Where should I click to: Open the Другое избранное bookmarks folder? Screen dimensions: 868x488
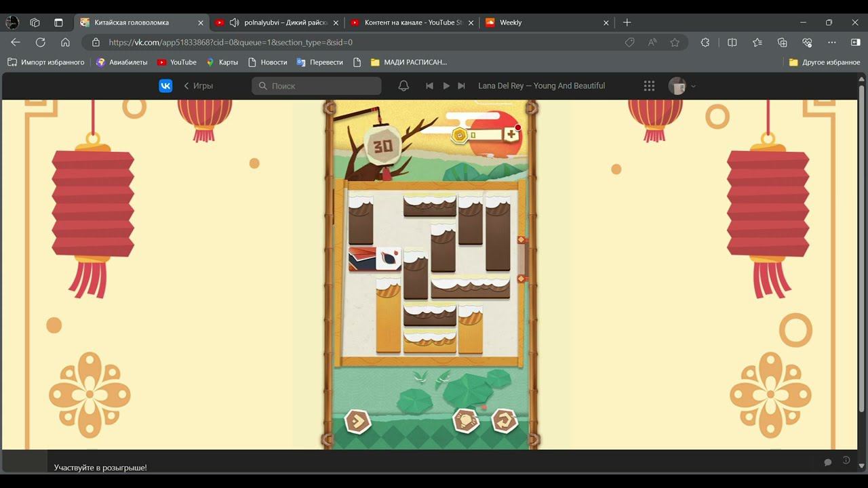point(825,62)
